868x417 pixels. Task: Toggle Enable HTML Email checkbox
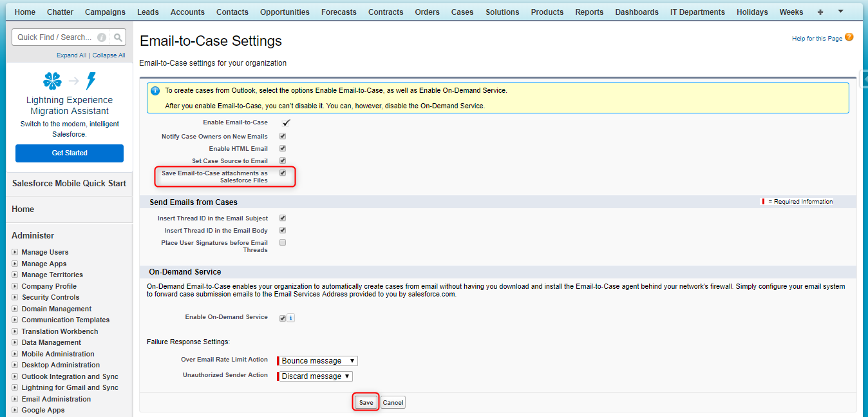[283, 148]
